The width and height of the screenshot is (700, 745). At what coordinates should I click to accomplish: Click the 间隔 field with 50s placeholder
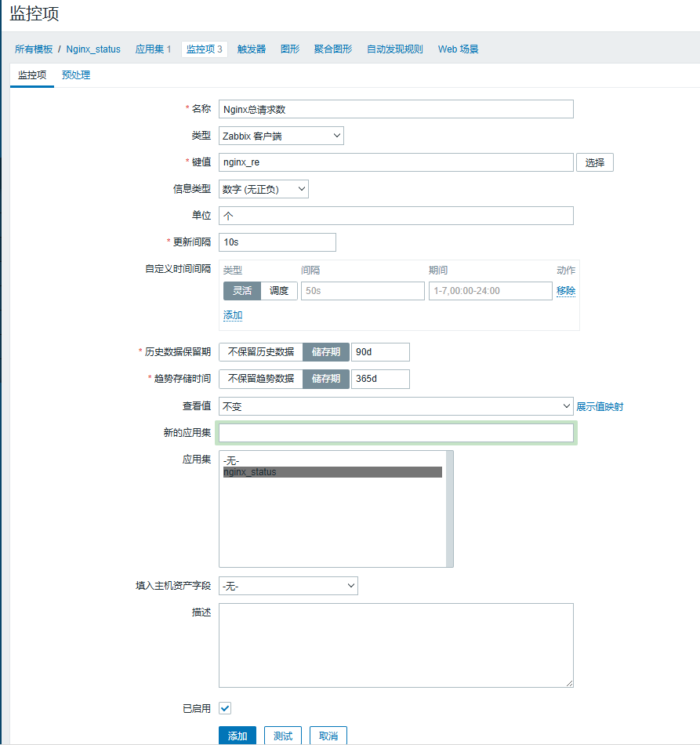coord(363,291)
